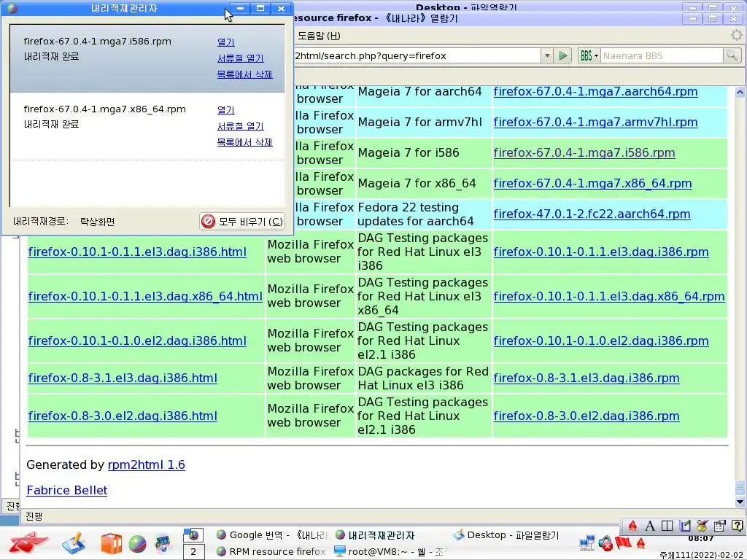
Task: Switch to 내리적재관리자 taskbar entry
Action: point(375,535)
